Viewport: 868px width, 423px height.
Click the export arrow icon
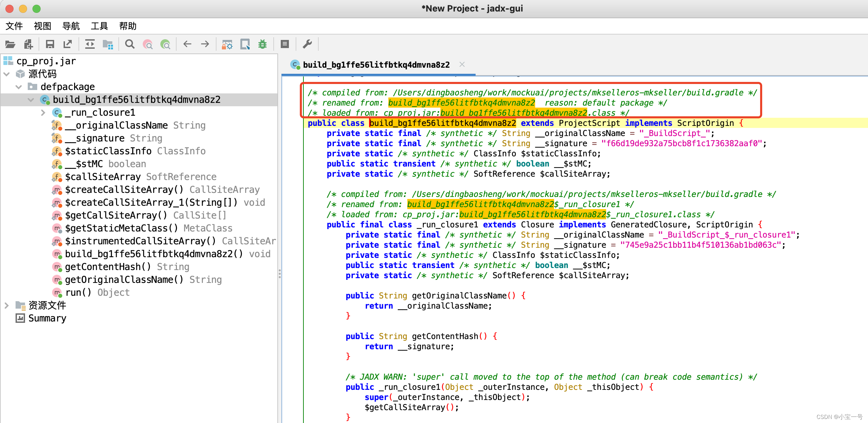pyautogui.click(x=68, y=44)
